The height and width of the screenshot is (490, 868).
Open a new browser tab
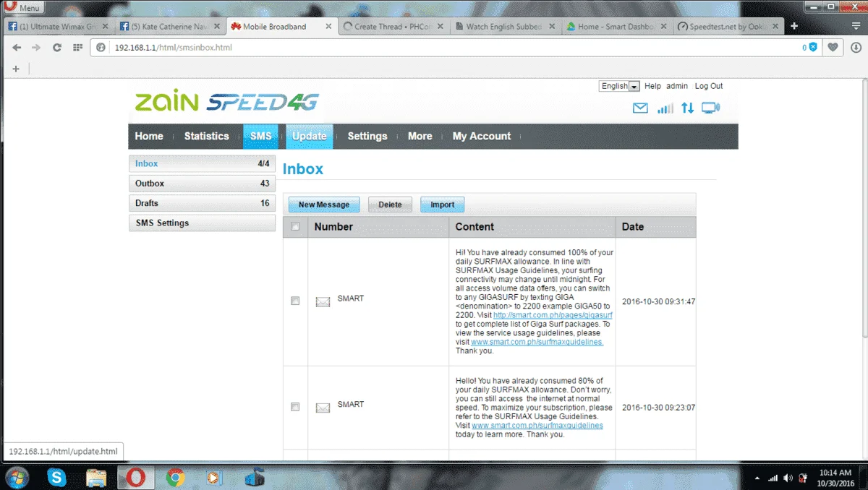coord(794,26)
